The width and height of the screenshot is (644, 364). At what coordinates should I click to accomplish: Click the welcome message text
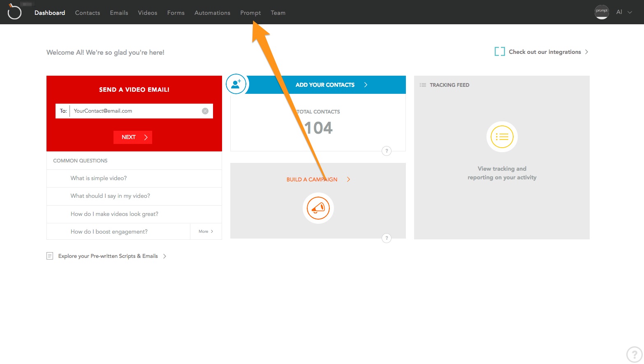105,52
